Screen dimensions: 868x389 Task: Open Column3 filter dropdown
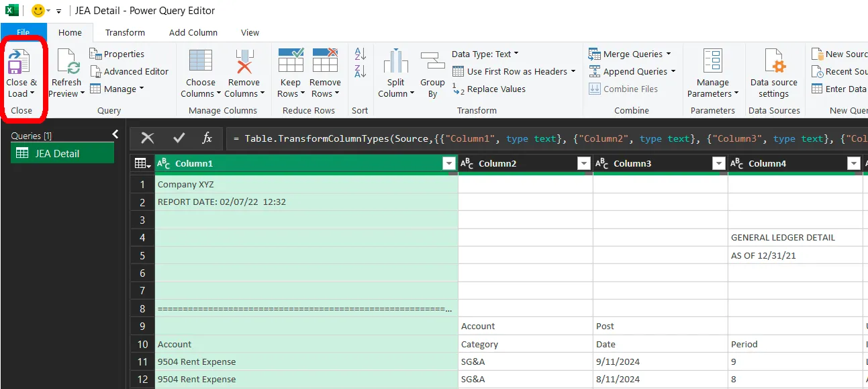coord(719,163)
